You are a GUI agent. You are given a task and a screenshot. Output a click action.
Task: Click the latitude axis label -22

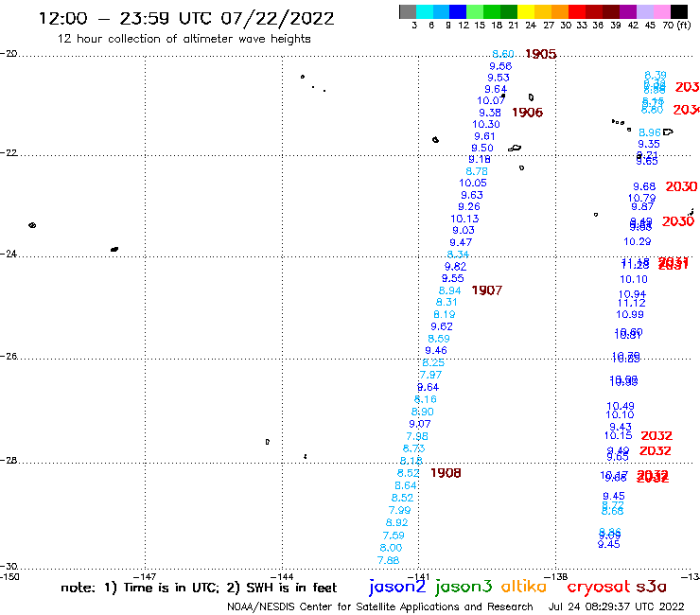tap(9, 152)
